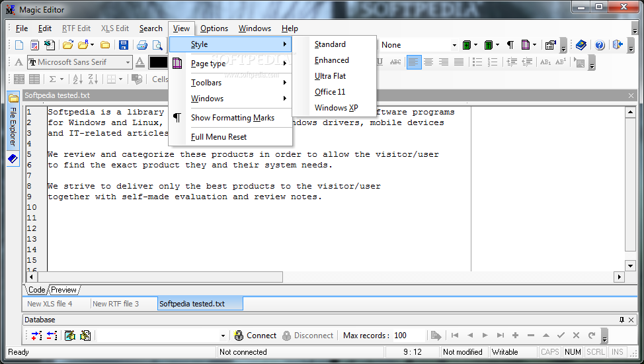Click the subscript AB icon
The width and height of the screenshot is (644, 364).
545,62
